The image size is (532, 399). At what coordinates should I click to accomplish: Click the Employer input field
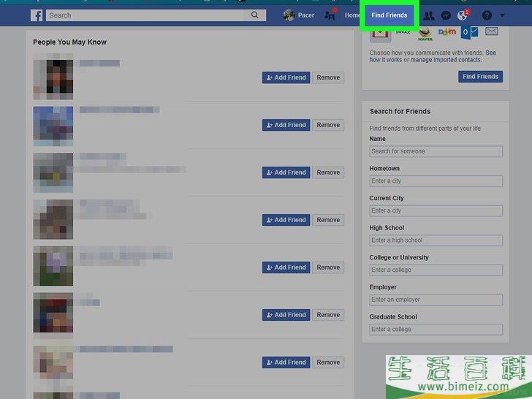click(436, 300)
